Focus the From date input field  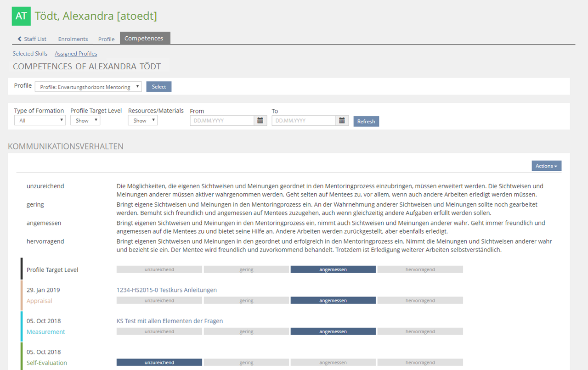pos(222,121)
